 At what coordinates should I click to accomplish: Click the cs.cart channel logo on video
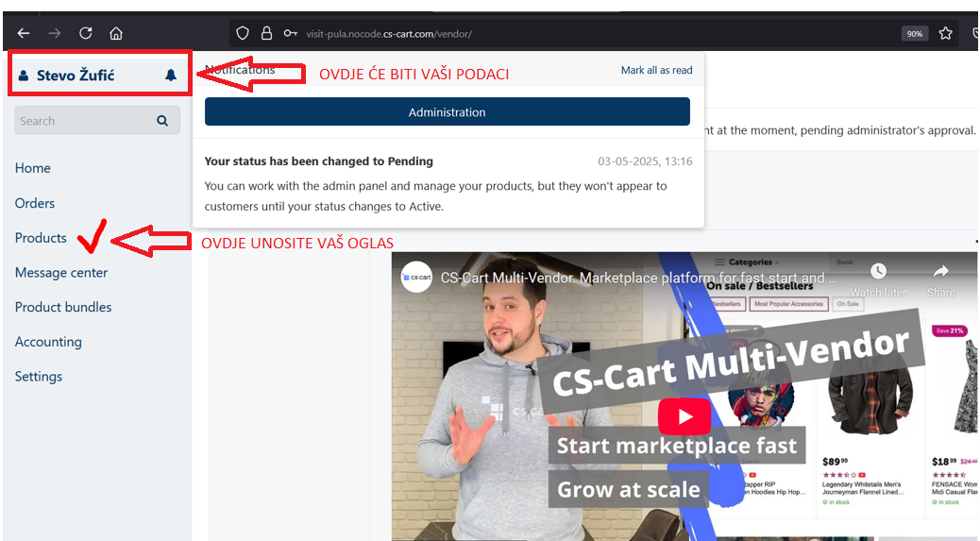416,277
